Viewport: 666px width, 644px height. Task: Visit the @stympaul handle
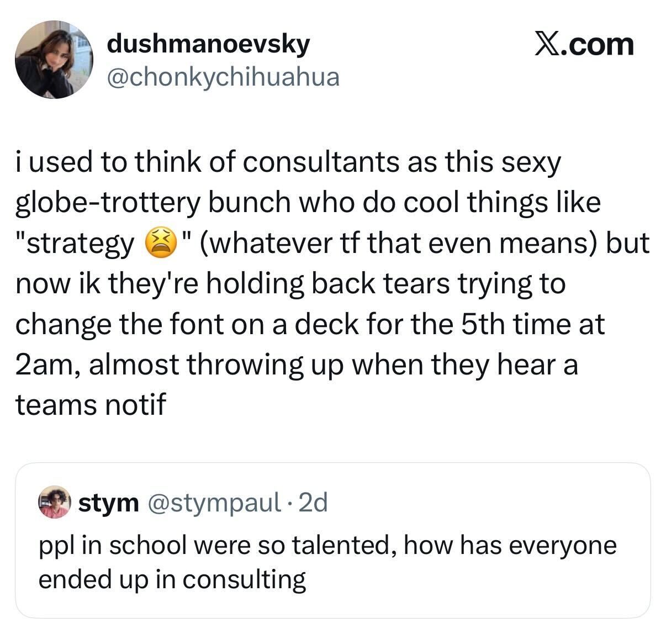(213, 503)
